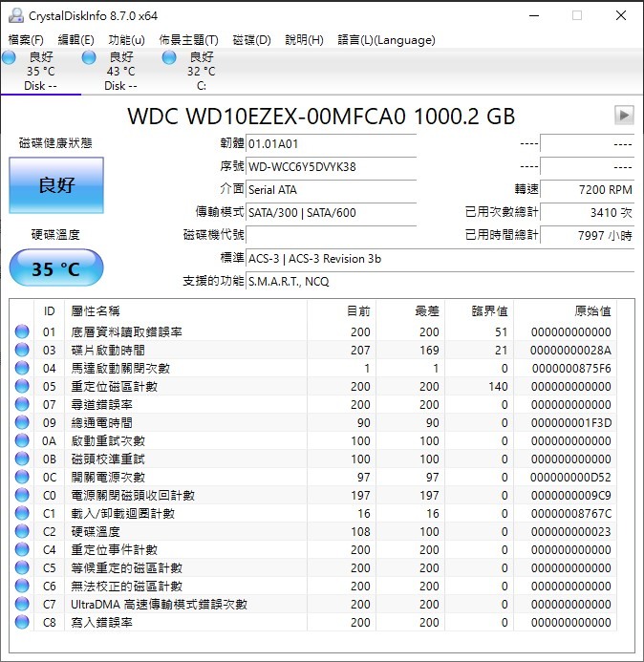Screen dimensions: 644x662
Task: Click status orb for attribute 05 重定位磁區計數
Action: click(22, 386)
